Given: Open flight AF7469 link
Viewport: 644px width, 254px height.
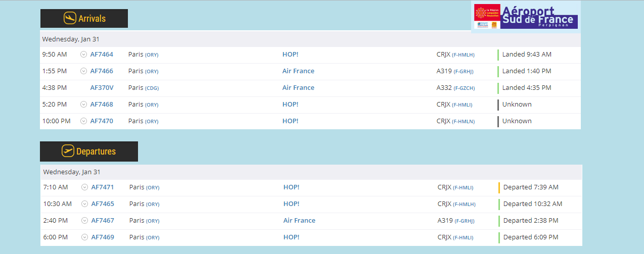Looking at the screenshot, I should tap(103, 237).
